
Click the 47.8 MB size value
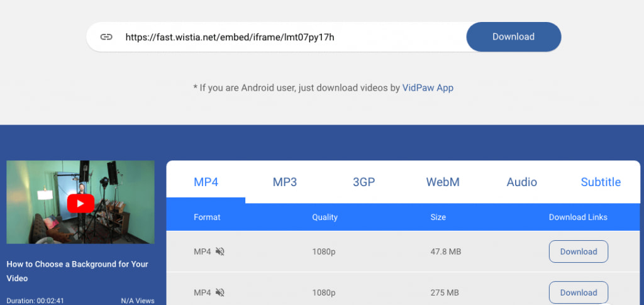446,252
